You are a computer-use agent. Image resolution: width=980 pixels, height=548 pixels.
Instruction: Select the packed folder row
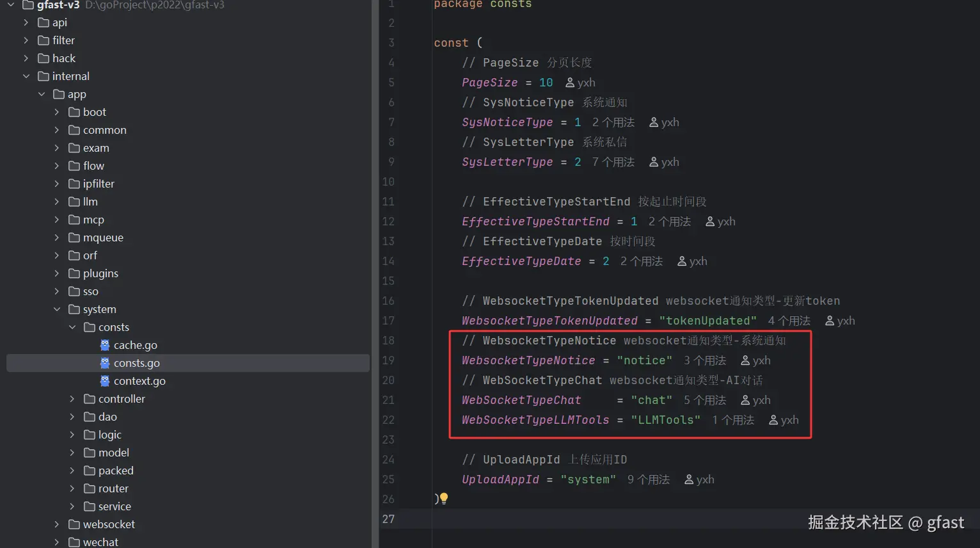click(188, 471)
